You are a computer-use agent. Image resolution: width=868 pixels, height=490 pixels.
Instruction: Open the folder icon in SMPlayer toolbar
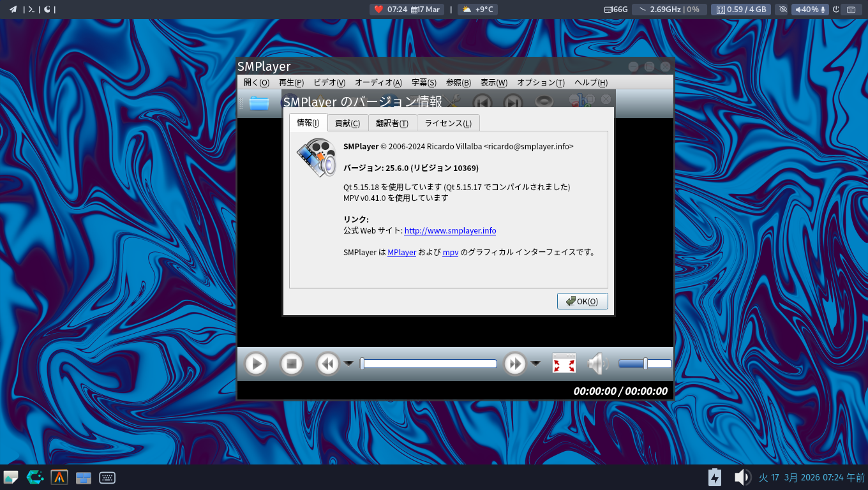click(259, 103)
